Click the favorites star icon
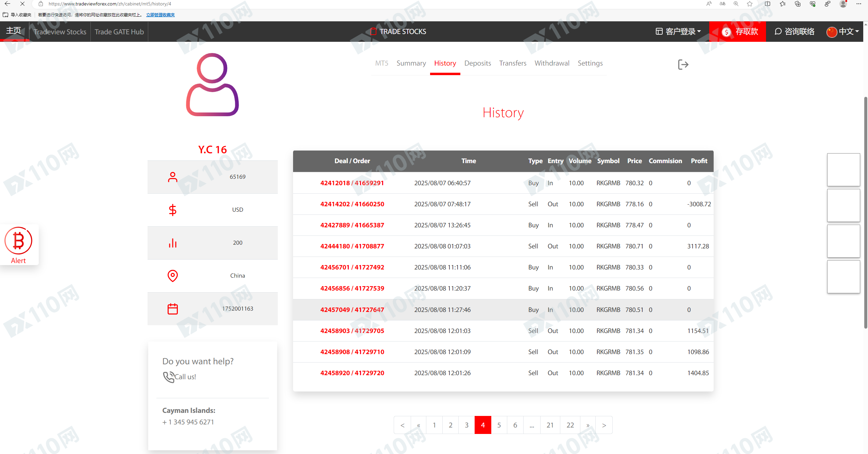 (750, 4)
